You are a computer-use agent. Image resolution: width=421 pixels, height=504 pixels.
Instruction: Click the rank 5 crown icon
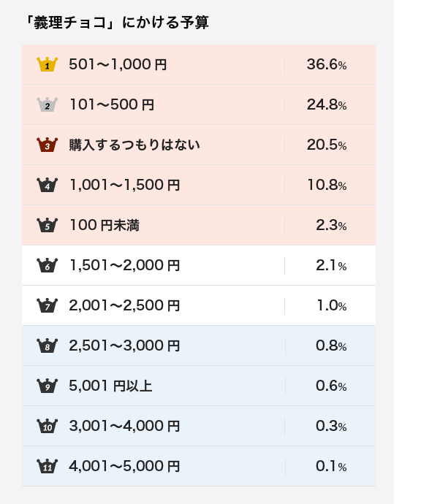tap(48, 225)
